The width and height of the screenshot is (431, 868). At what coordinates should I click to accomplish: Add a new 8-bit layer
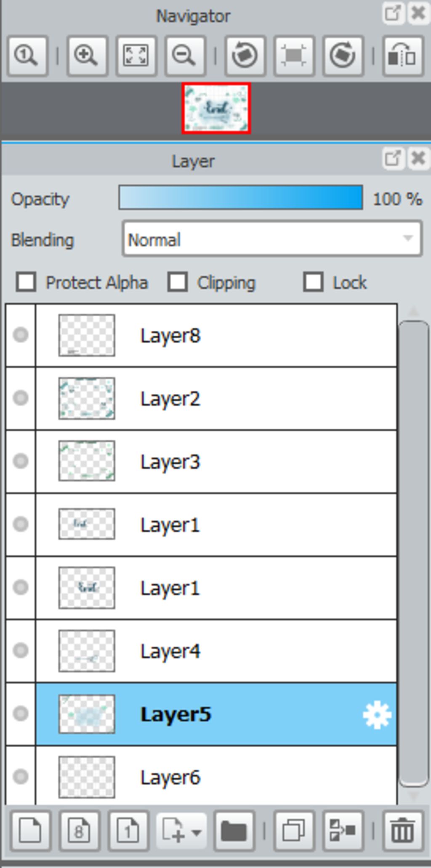(x=79, y=830)
